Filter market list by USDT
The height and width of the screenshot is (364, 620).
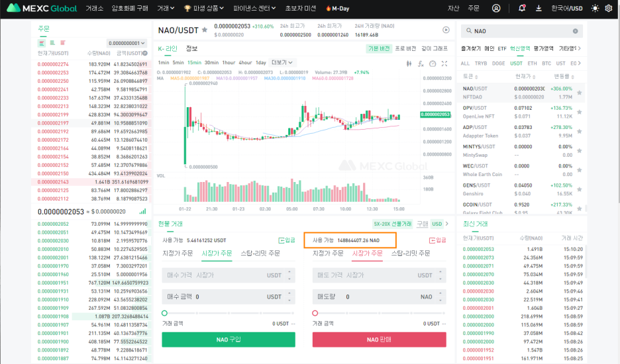516,64
